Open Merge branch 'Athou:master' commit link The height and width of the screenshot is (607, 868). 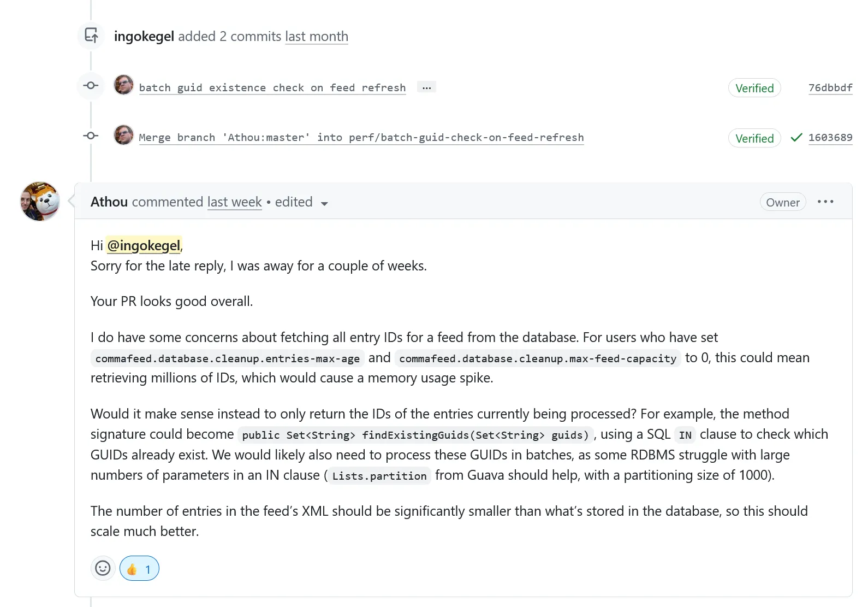[361, 138]
